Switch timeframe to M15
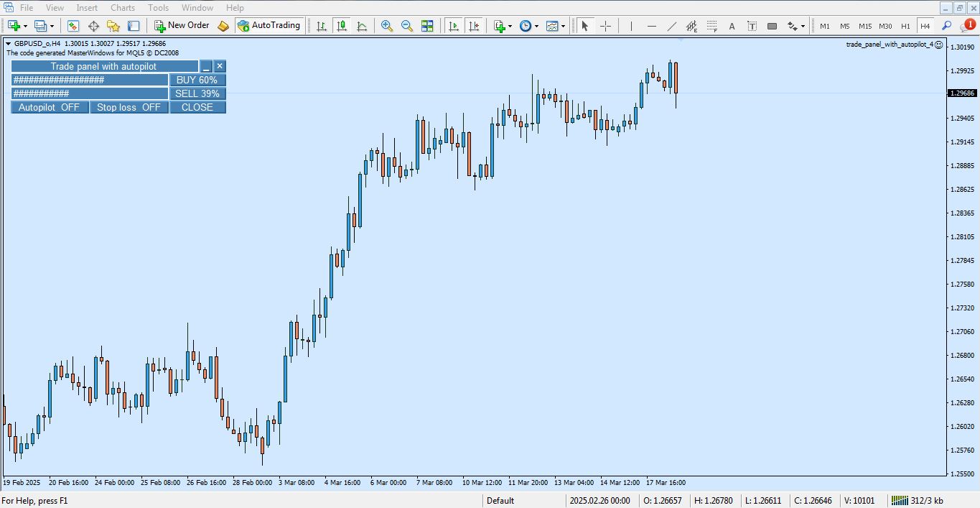This screenshot has height=508, width=980. pos(865,26)
